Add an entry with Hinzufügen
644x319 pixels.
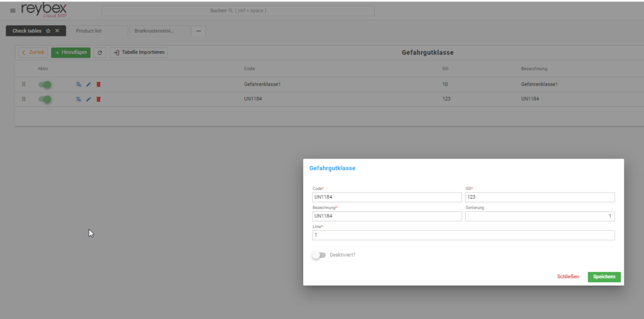click(x=70, y=53)
